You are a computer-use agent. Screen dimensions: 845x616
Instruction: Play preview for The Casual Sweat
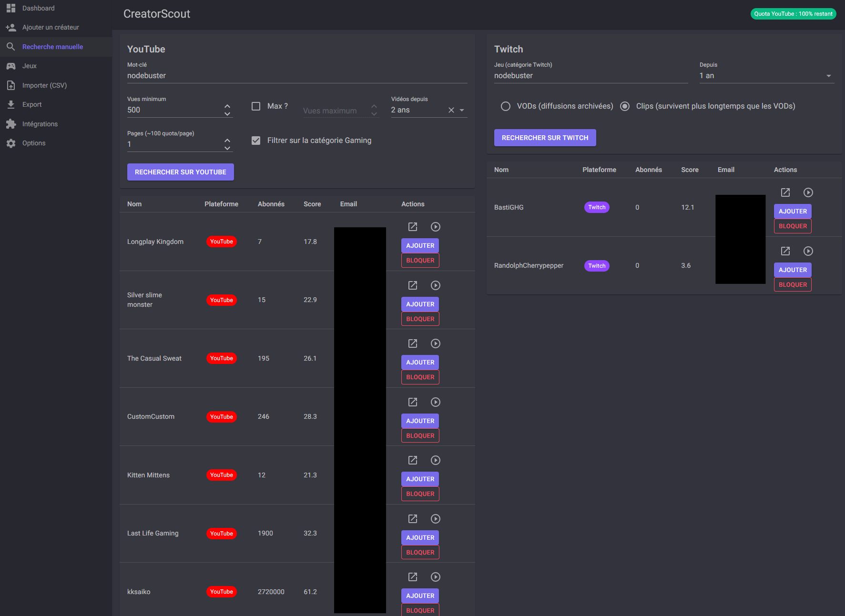pyautogui.click(x=436, y=343)
